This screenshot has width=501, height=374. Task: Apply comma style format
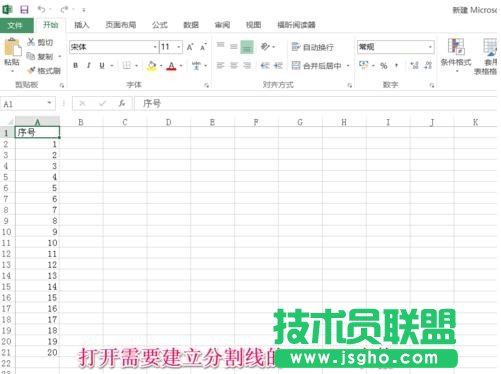click(x=396, y=66)
